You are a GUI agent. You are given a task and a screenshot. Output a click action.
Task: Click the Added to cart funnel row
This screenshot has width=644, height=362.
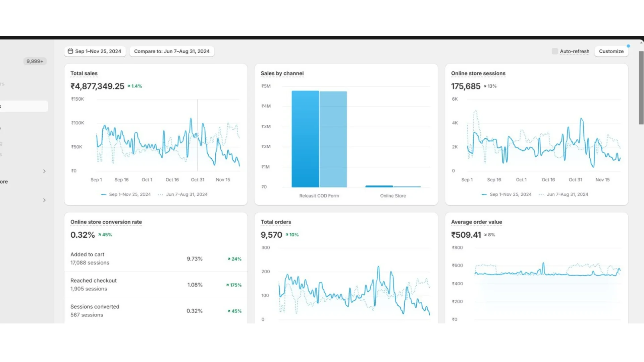click(156, 259)
